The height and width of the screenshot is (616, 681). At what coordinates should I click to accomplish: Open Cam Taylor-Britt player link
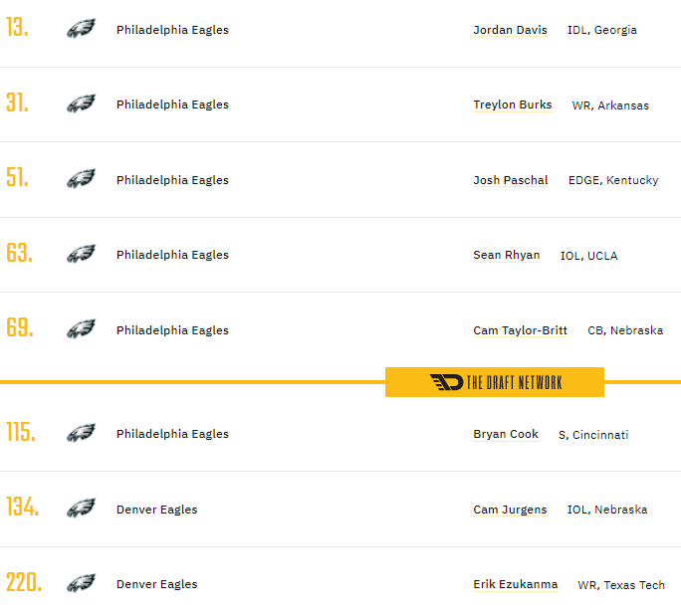coord(520,330)
